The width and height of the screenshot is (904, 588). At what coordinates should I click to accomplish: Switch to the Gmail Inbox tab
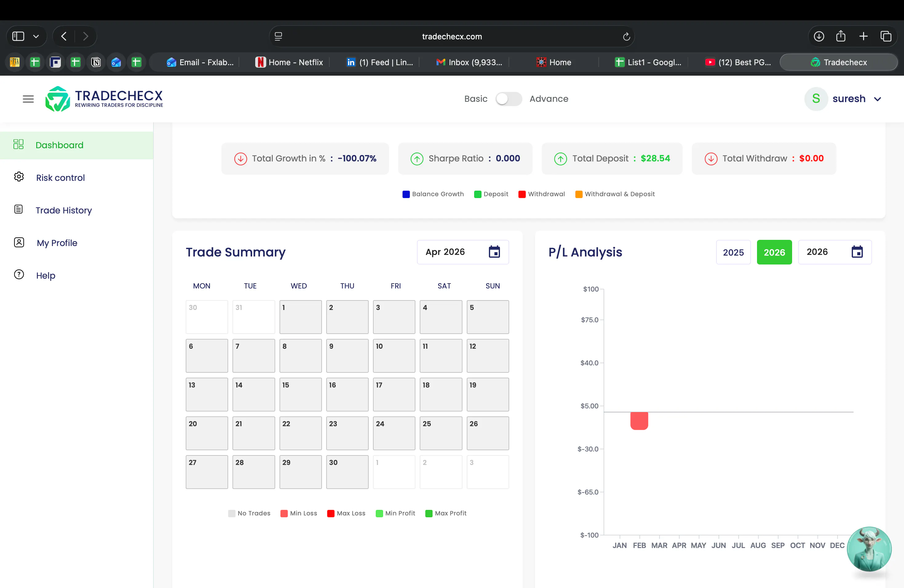click(x=469, y=62)
